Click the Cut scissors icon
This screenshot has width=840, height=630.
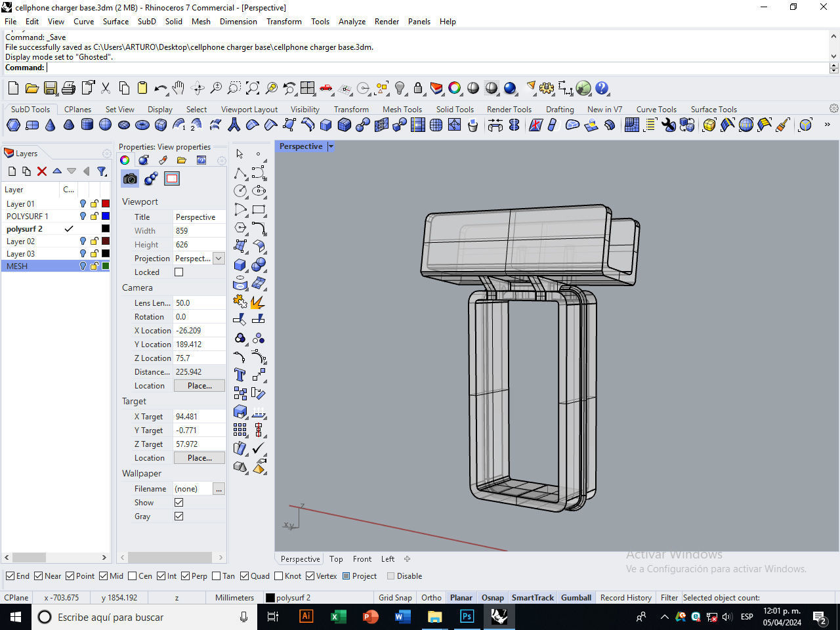pyautogui.click(x=105, y=88)
